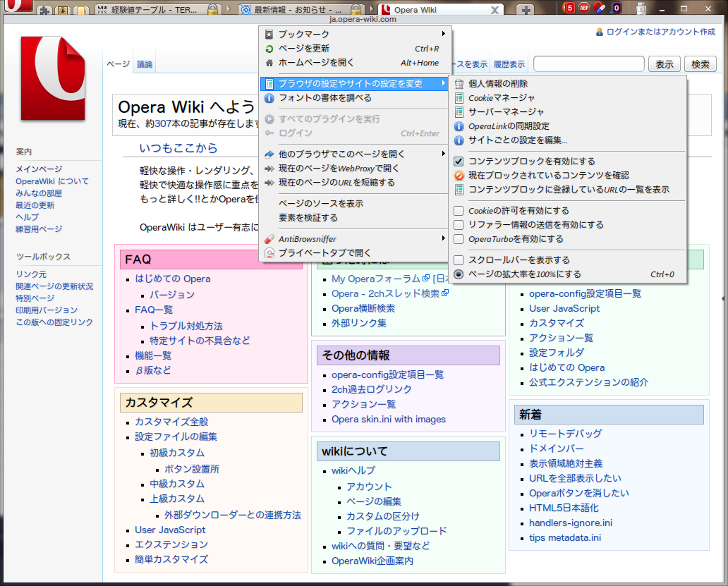Click the 表示 button
The width and height of the screenshot is (728, 586).
pos(665,64)
